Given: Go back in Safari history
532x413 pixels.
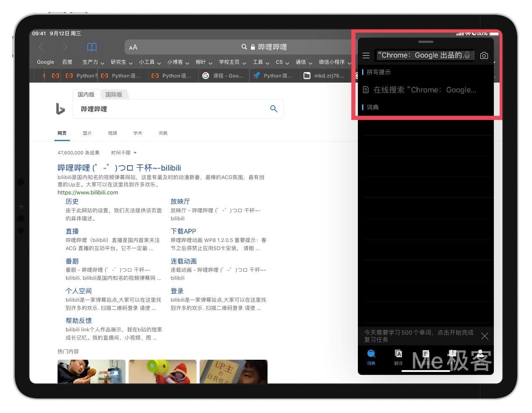Looking at the screenshot, I should click(41, 47).
